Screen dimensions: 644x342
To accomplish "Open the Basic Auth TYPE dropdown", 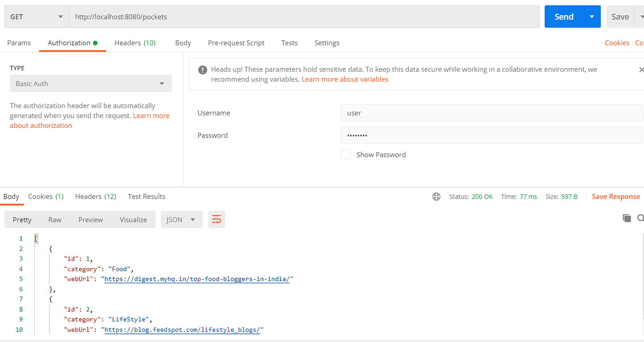I will pos(90,83).
